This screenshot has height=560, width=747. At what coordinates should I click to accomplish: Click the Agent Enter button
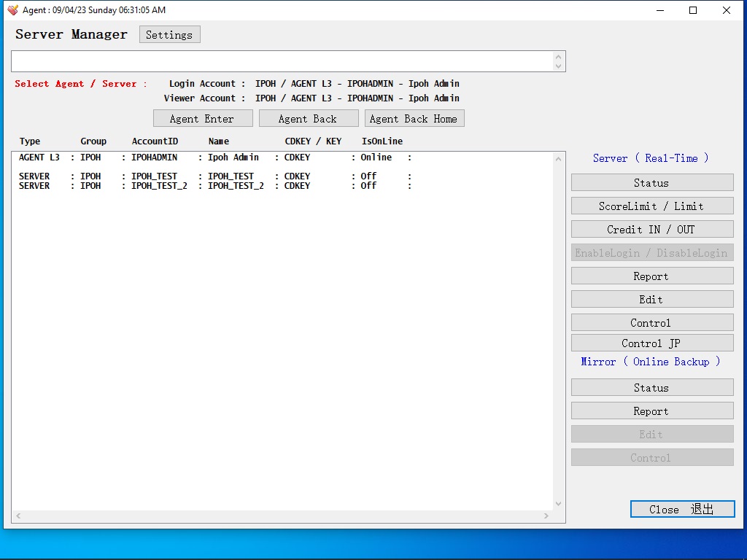tap(203, 119)
